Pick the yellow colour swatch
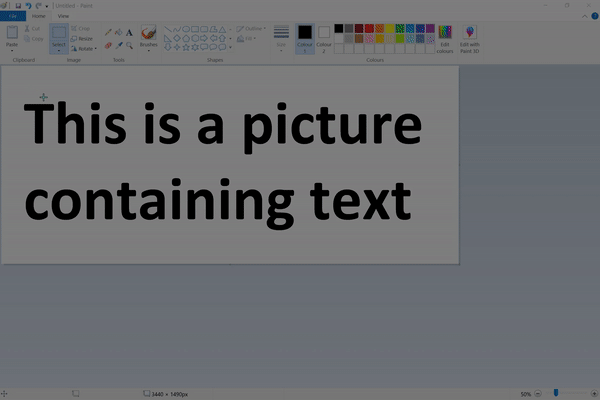The image size is (600, 400). [390, 28]
